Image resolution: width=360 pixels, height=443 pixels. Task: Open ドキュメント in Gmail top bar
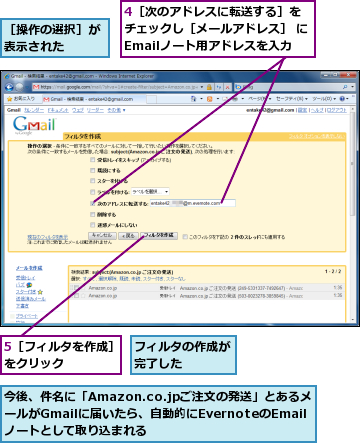tap(58, 110)
